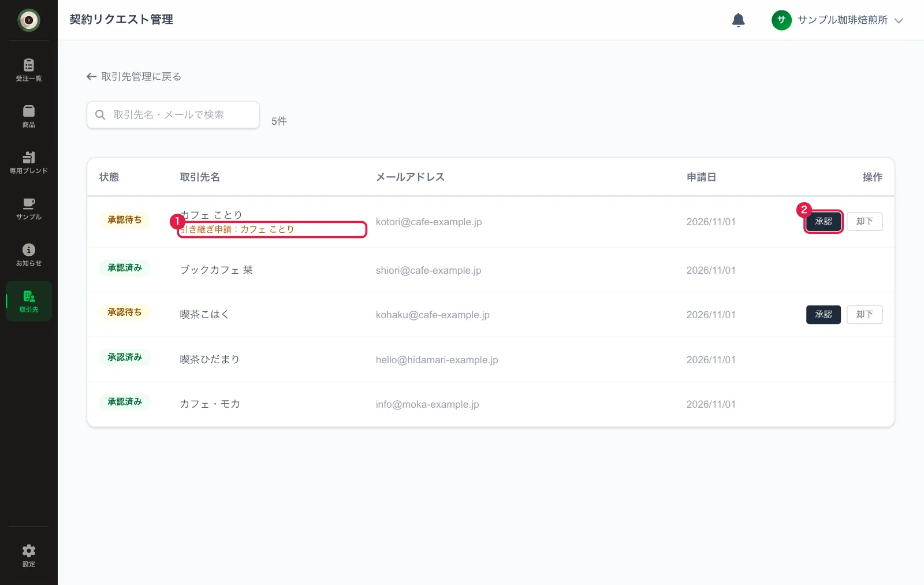Screen dimensions: 924x585
Task: Open 専用ブレンド section in sidebar
Action: click(29, 162)
